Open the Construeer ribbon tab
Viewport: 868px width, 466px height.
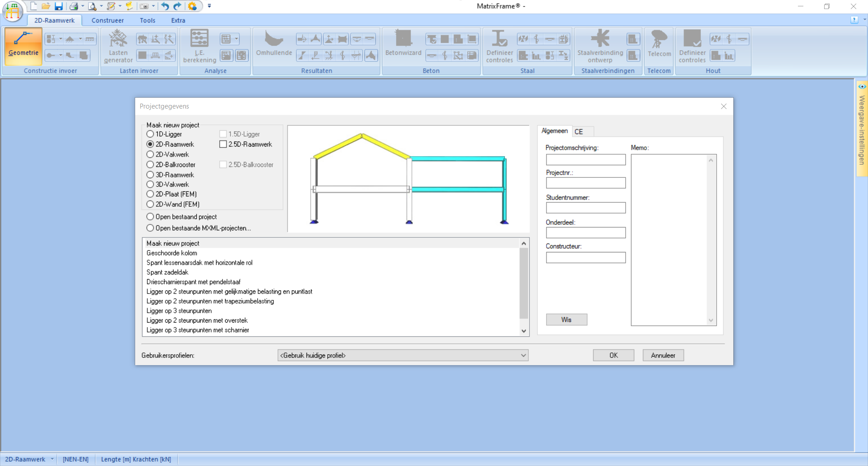click(108, 20)
